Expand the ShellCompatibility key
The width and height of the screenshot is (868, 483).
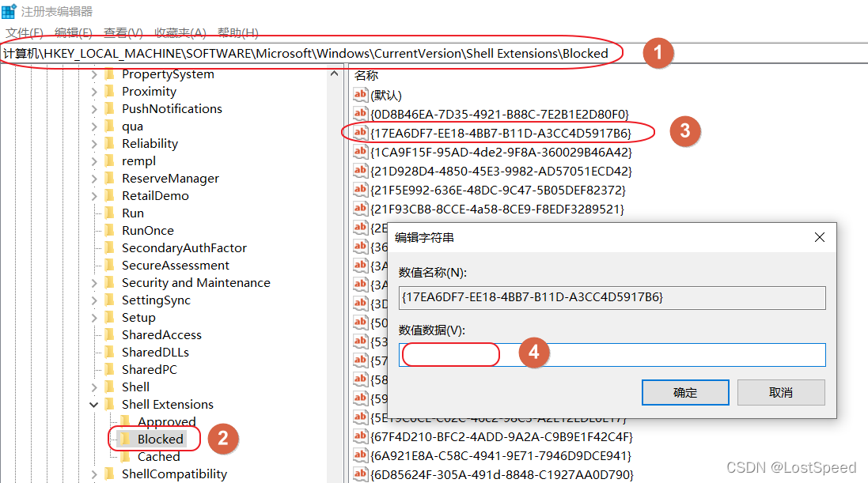tap(93, 474)
